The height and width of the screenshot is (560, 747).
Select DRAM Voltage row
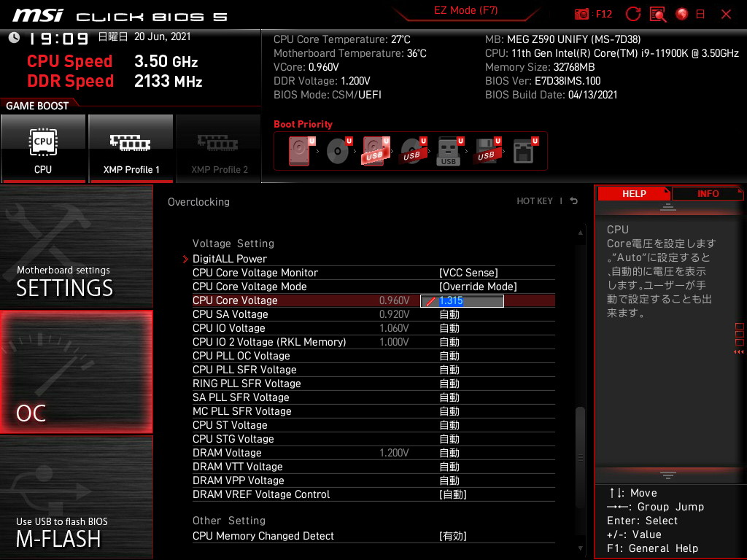click(x=373, y=452)
